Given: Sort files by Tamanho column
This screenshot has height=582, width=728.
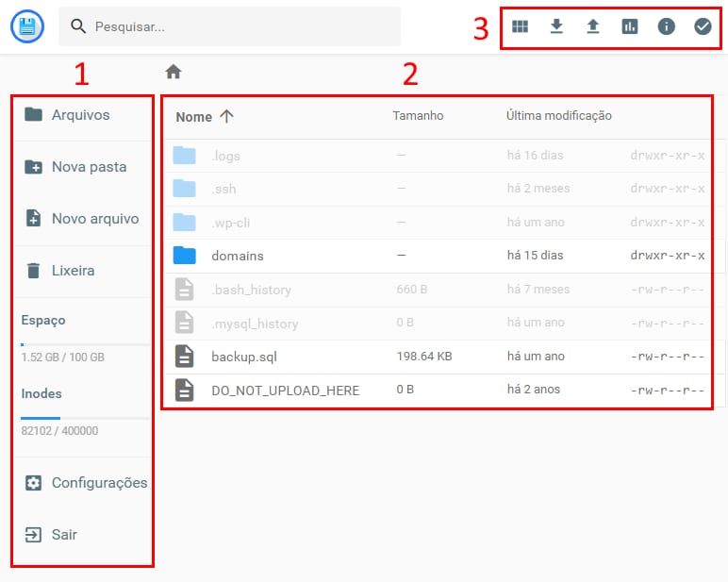Looking at the screenshot, I should tap(418, 116).
